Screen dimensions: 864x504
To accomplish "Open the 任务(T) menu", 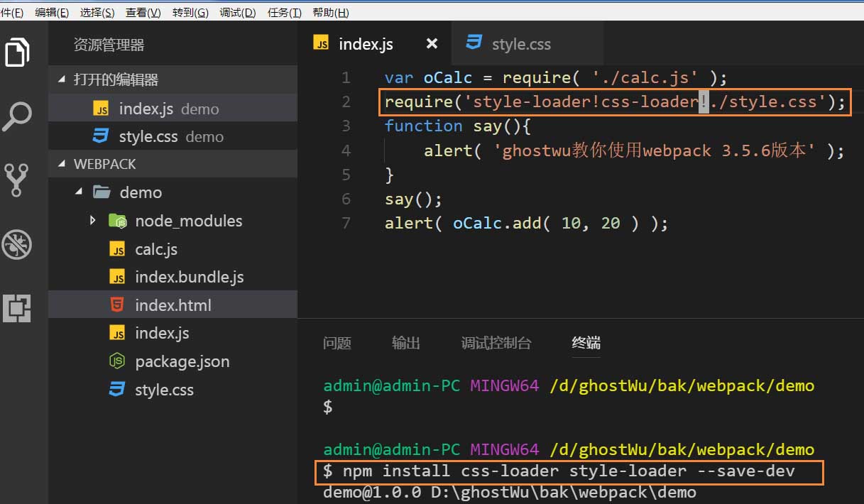I will point(285,13).
